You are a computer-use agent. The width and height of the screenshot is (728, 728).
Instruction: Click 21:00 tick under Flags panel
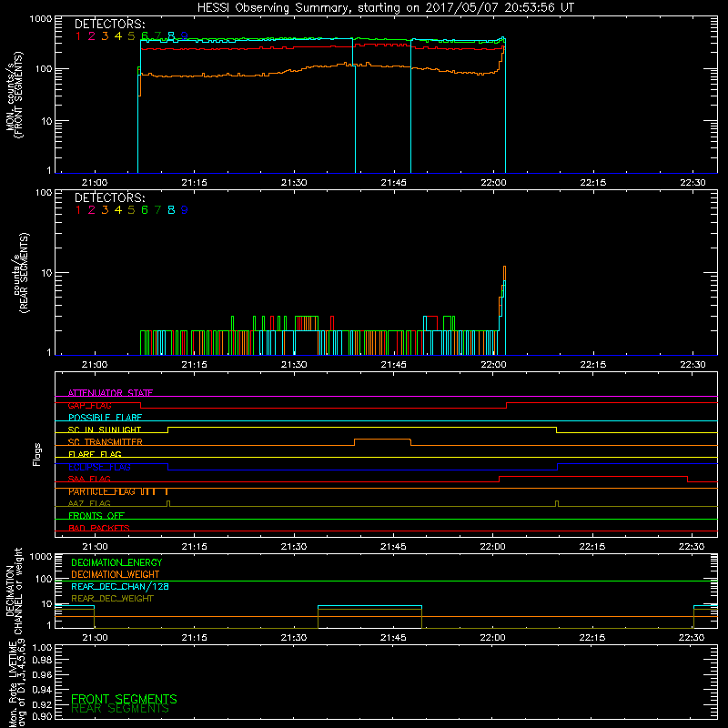(95, 547)
